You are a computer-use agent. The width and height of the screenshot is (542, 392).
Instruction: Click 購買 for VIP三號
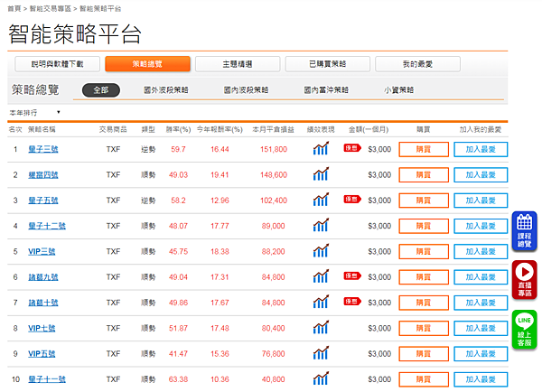pos(424,252)
